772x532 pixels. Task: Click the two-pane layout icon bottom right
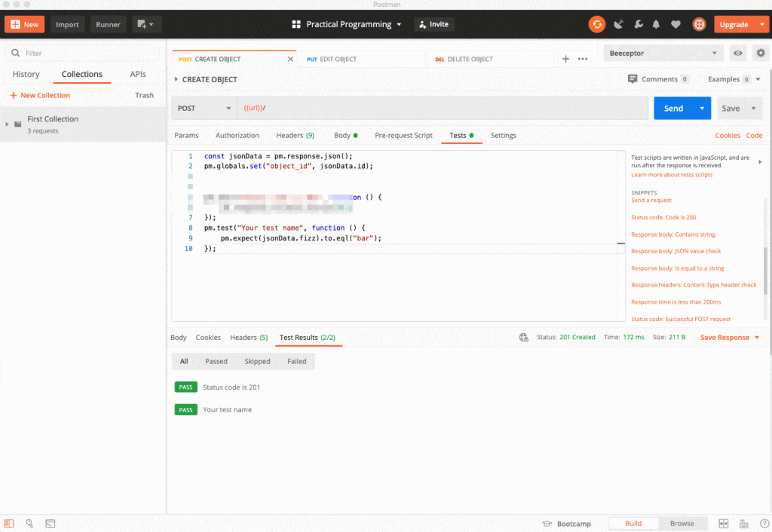(x=723, y=523)
